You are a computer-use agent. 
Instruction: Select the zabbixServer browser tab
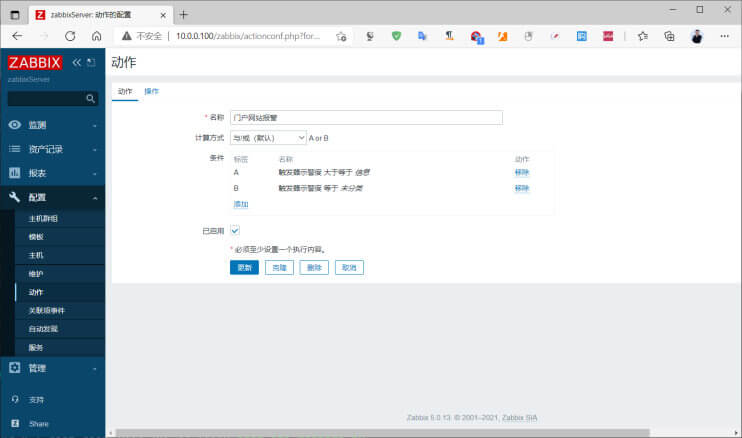[101, 15]
